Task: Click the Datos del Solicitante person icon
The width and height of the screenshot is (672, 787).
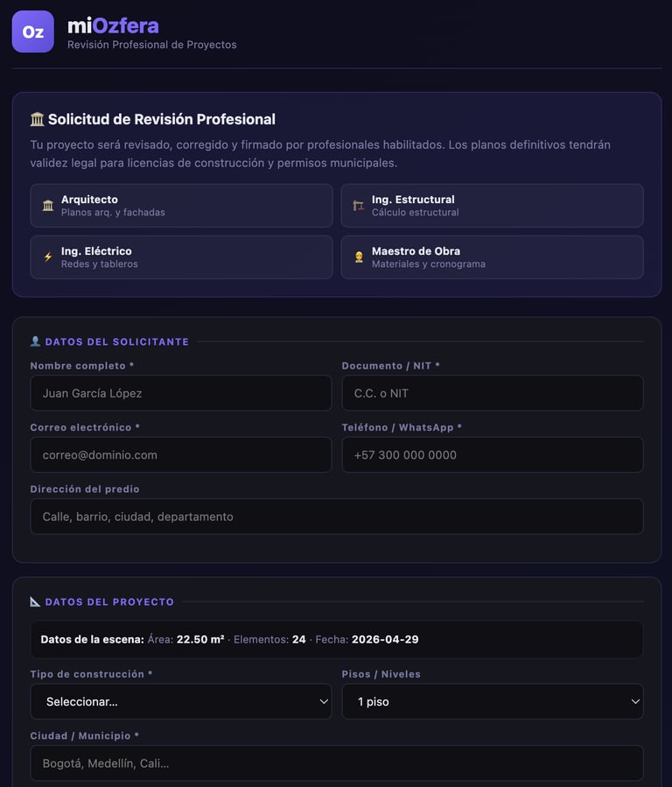Action: tap(35, 341)
